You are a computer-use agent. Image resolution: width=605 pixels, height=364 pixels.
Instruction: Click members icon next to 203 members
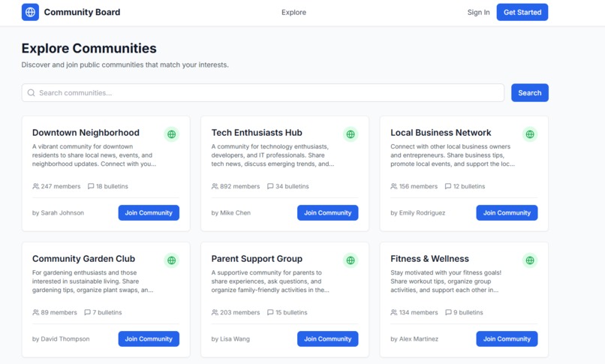(215, 312)
